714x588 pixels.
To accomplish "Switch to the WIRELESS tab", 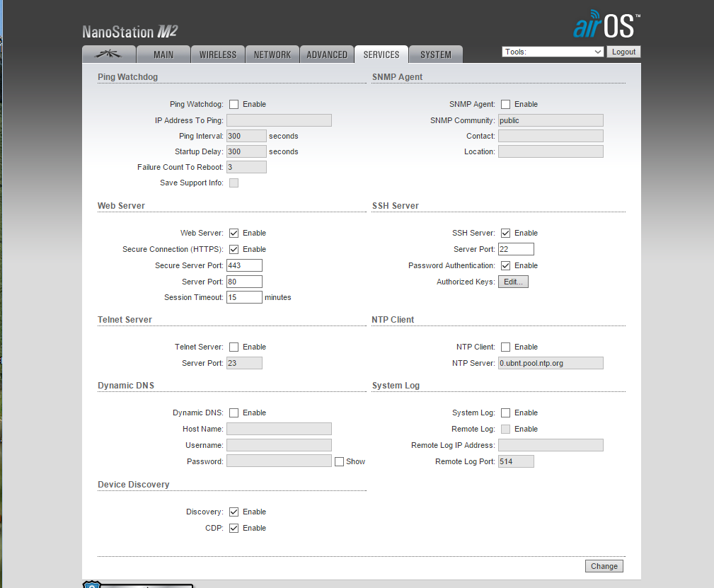I will tap(218, 54).
